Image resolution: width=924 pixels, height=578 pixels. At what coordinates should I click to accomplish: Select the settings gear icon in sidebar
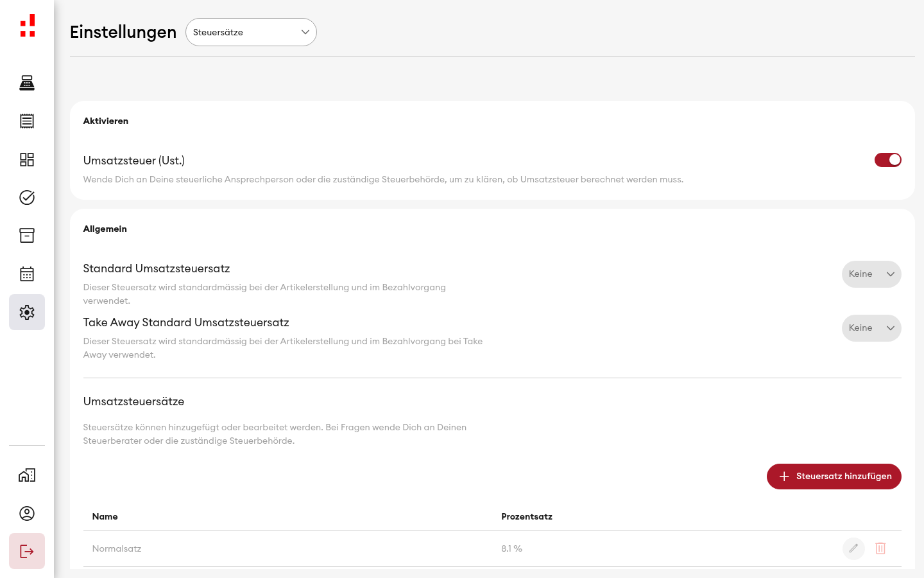pos(27,312)
